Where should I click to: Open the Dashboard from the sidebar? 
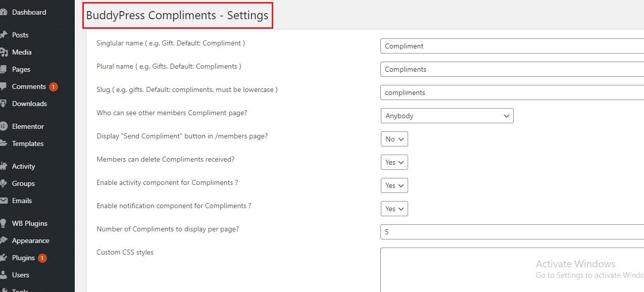pyautogui.click(x=5, y=12)
